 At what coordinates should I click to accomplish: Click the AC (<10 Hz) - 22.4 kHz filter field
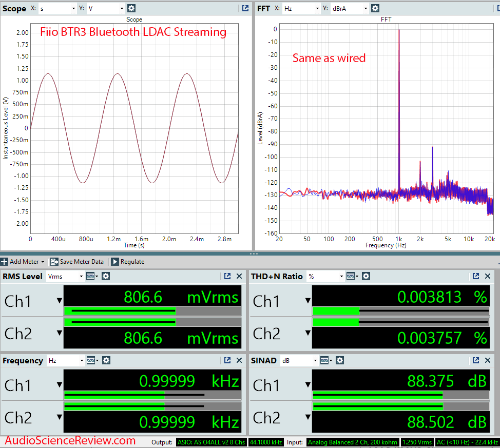click(x=467, y=442)
